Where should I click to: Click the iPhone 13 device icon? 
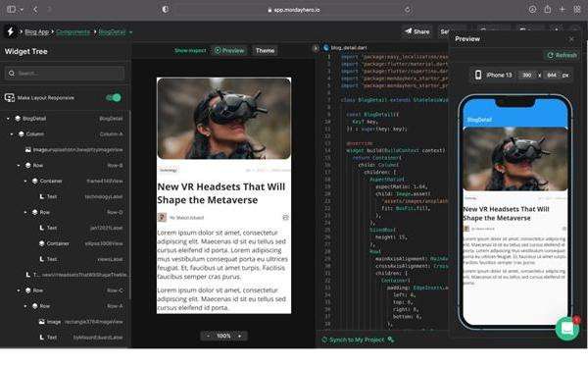coord(478,75)
